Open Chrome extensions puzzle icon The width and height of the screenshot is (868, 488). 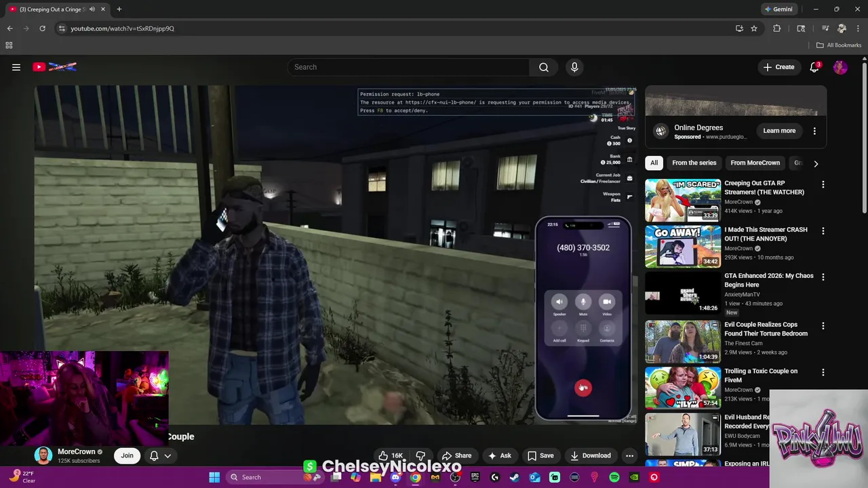(777, 28)
